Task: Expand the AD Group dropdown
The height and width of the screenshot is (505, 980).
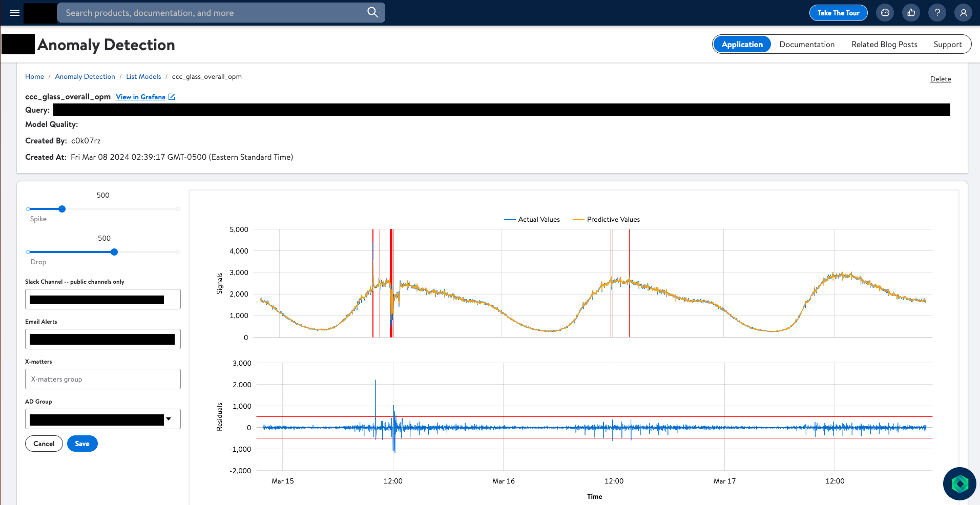Action: tap(168, 419)
